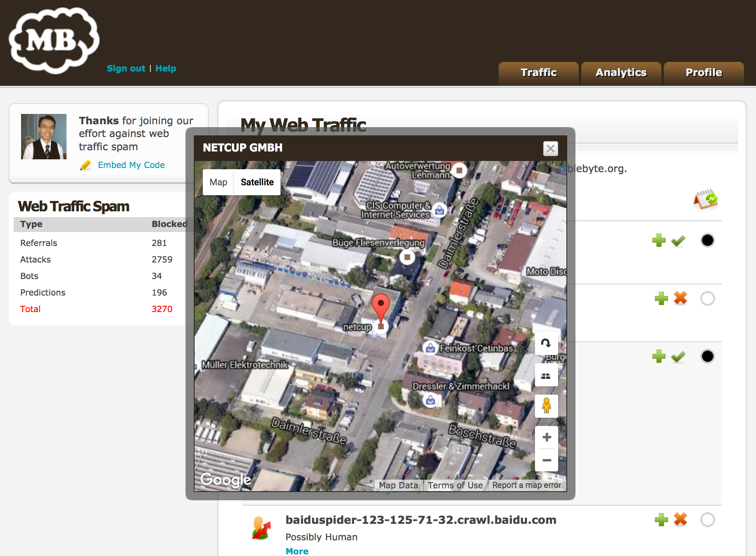This screenshot has width=756, height=556.
Task: Click the MB cloud logo
Action: click(x=54, y=40)
